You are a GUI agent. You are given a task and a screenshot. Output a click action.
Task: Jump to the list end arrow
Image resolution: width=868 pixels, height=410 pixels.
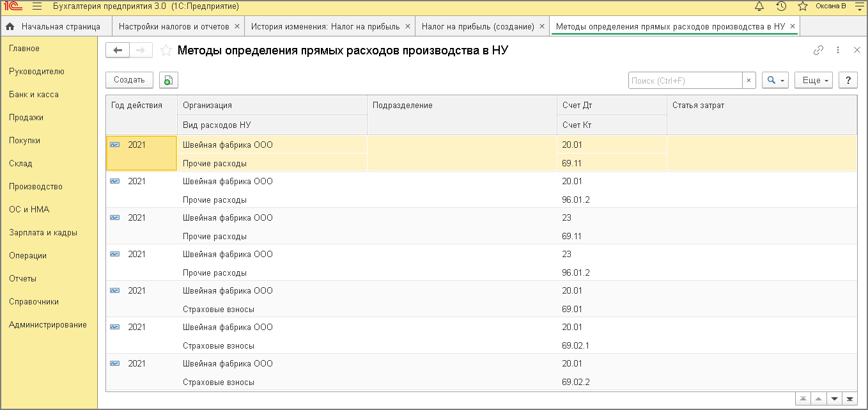(849, 398)
